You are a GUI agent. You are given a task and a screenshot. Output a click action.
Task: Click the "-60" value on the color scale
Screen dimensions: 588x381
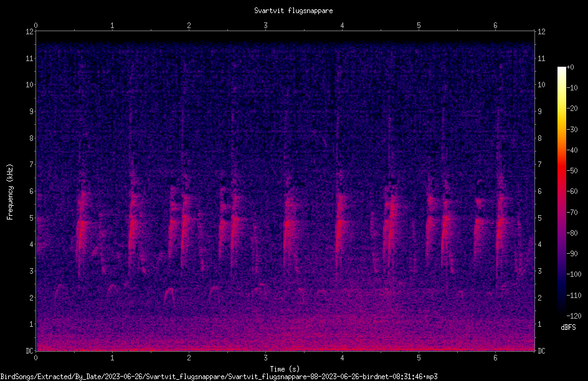tap(572, 191)
